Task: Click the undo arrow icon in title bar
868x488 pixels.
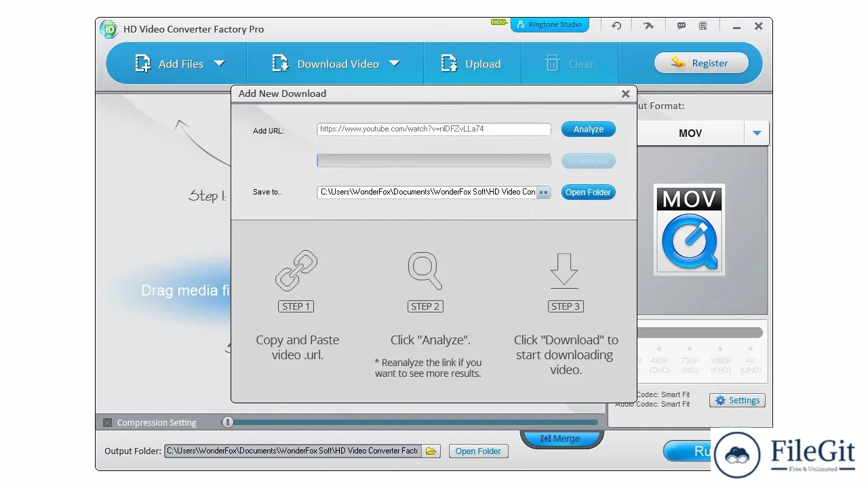Action: [616, 26]
